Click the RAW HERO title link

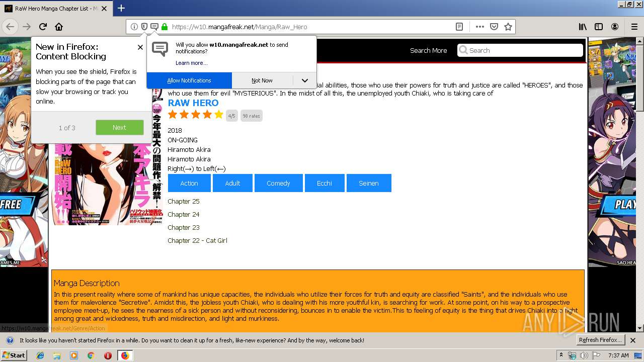[193, 103]
